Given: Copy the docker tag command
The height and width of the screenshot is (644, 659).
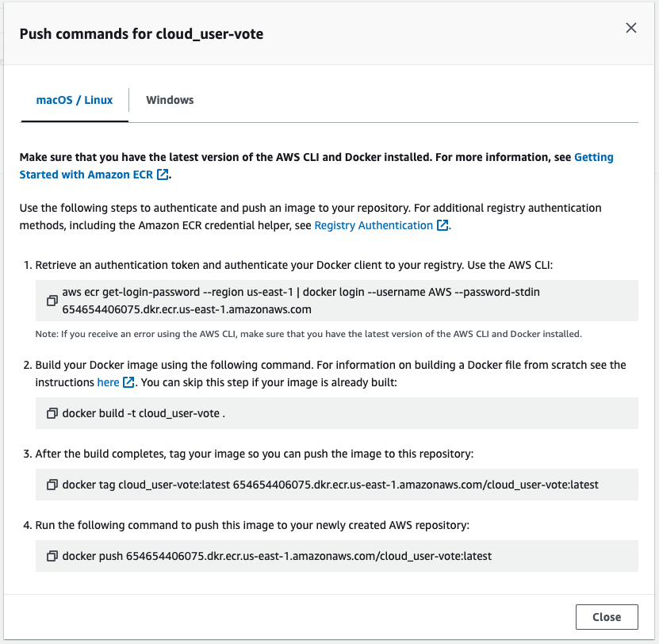Looking at the screenshot, I should pyautogui.click(x=52, y=485).
